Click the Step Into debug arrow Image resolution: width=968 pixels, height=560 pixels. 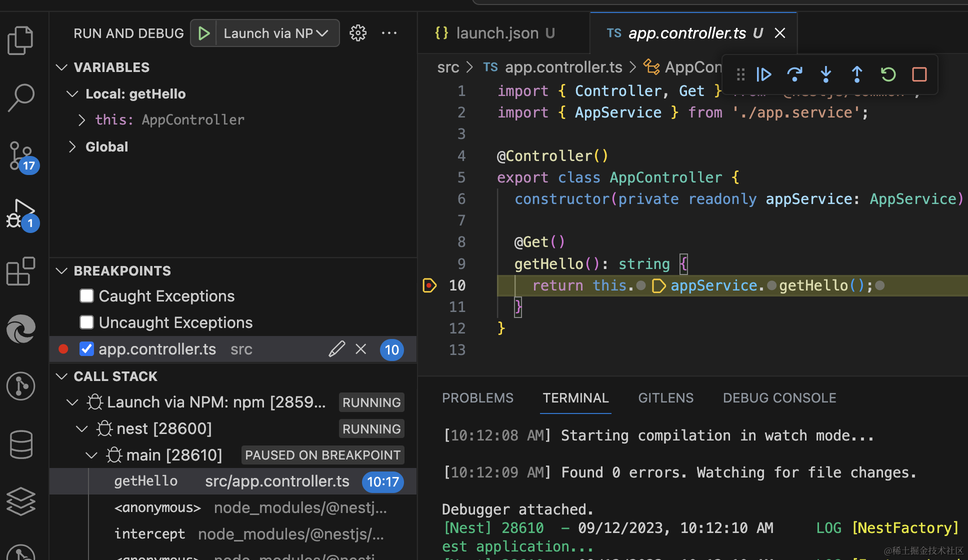(825, 74)
